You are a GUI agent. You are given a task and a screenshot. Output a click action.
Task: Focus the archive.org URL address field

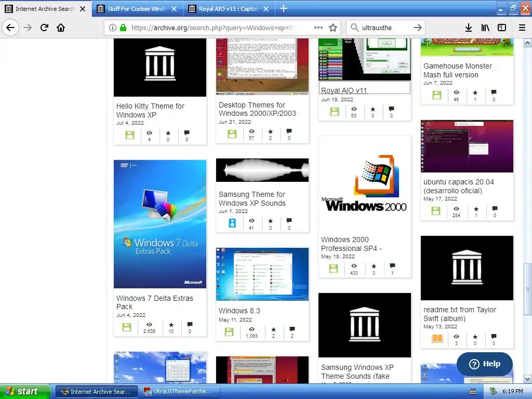212,28
